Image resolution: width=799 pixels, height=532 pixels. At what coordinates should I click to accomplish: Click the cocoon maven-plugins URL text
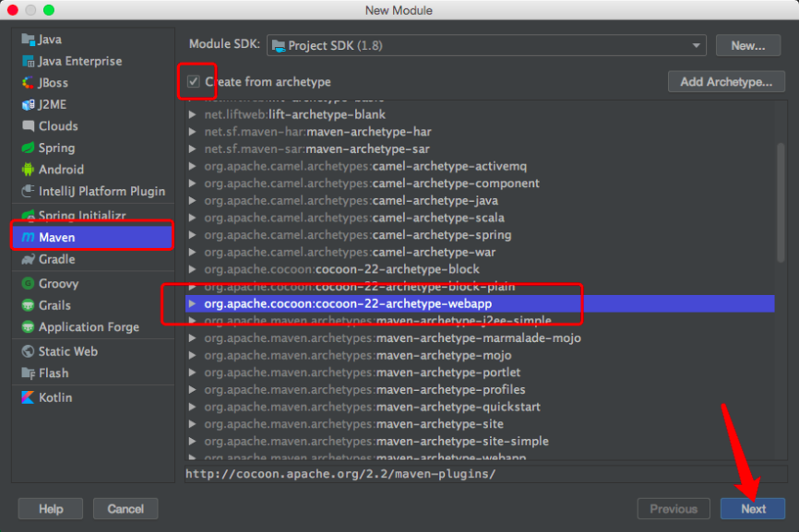340,474
